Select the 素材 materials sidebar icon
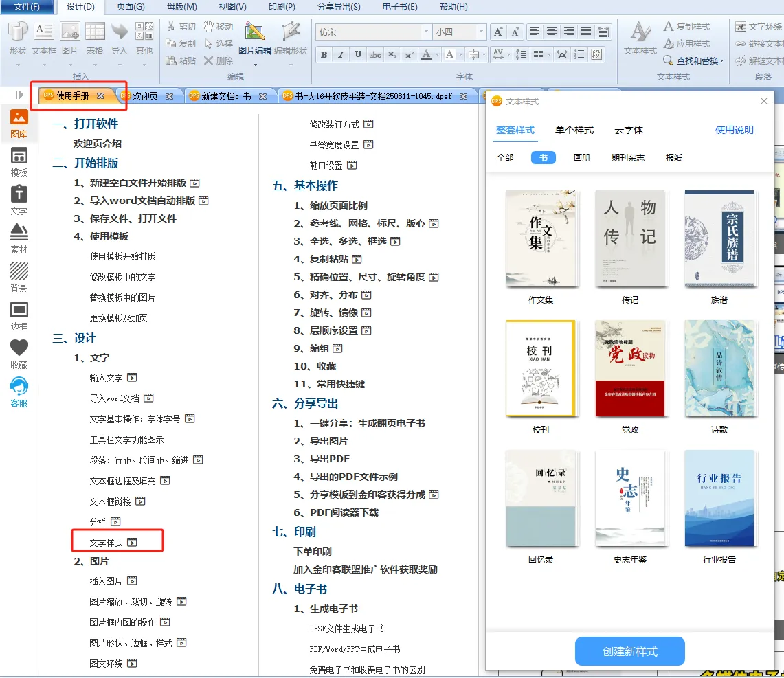Image resolution: width=784 pixels, height=678 pixels. click(19, 238)
